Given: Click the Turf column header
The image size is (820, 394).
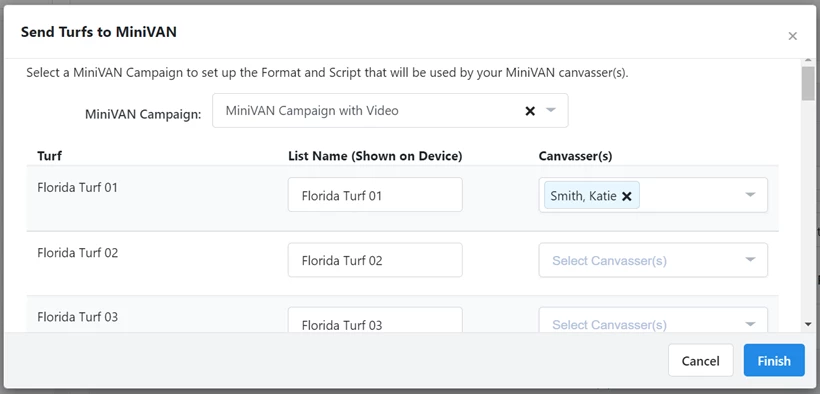Looking at the screenshot, I should [x=50, y=156].
